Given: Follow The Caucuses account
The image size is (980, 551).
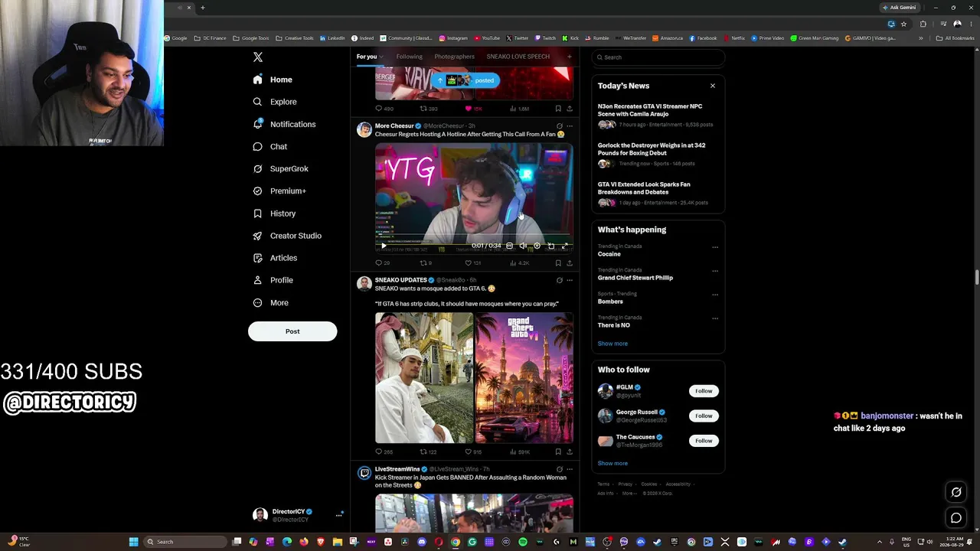Looking at the screenshot, I should click(x=704, y=441).
